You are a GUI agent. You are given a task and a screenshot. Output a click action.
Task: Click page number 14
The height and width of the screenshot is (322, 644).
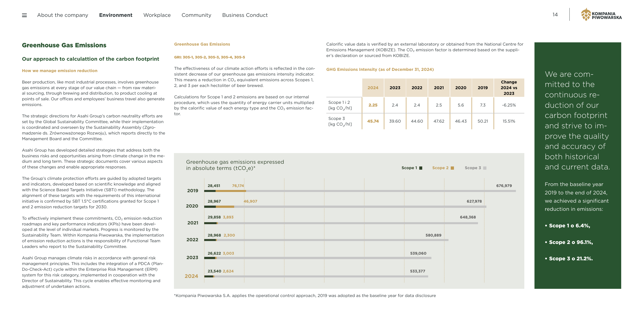point(555,15)
